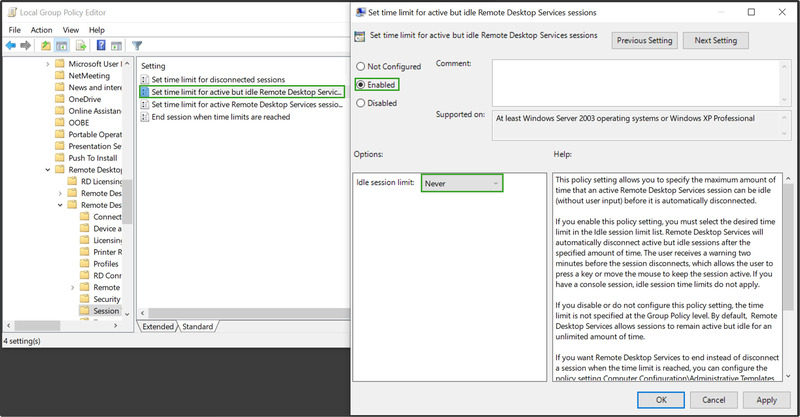Expand the Remote folder between RD Conn and Security
The width and height of the screenshot is (800, 417).
pyautogui.click(x=72, y=287)
